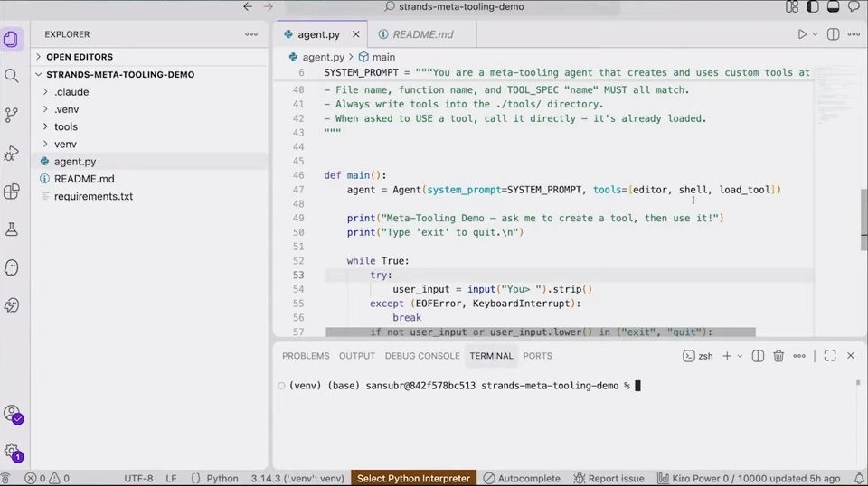Open the Run and Debug view

click(11, 154)
